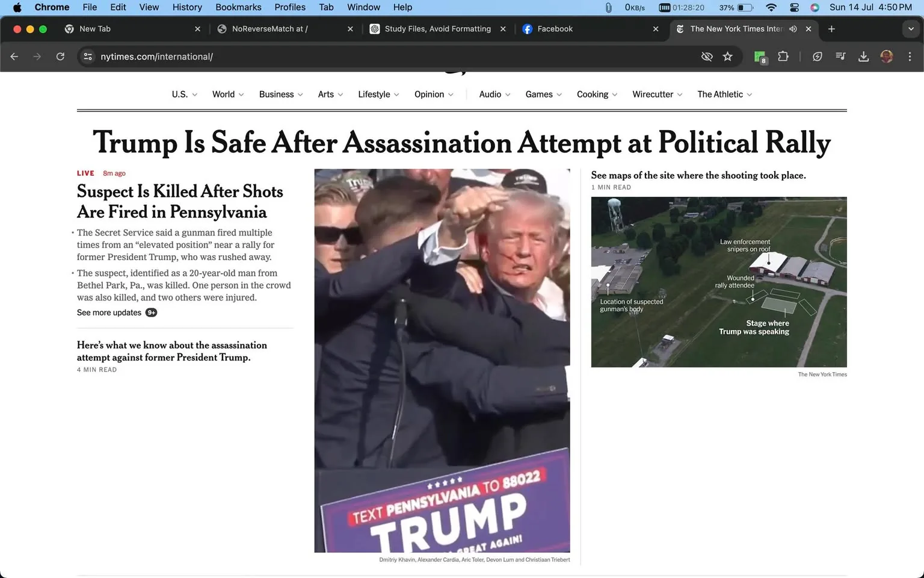This screenshot has width=924, height=578.
Task: Click the Chrome profile avatar icon
Action: tap(887, 56)
